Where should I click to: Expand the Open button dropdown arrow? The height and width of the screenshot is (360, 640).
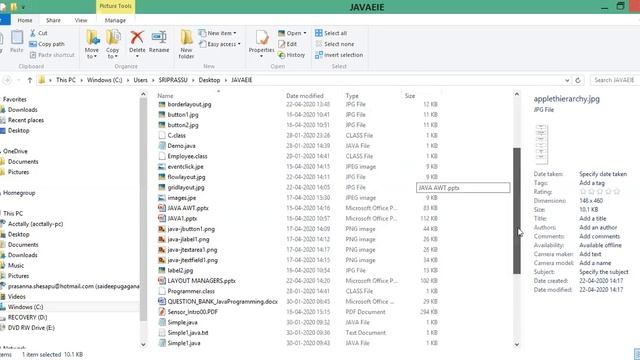pos(304,33)
